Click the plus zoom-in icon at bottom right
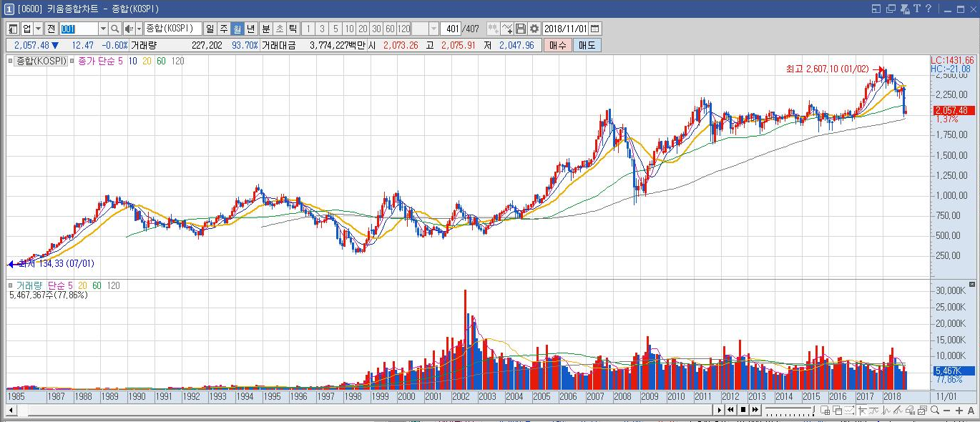The width and height of the screenshot is (980, 422). (x=959, y=410)
